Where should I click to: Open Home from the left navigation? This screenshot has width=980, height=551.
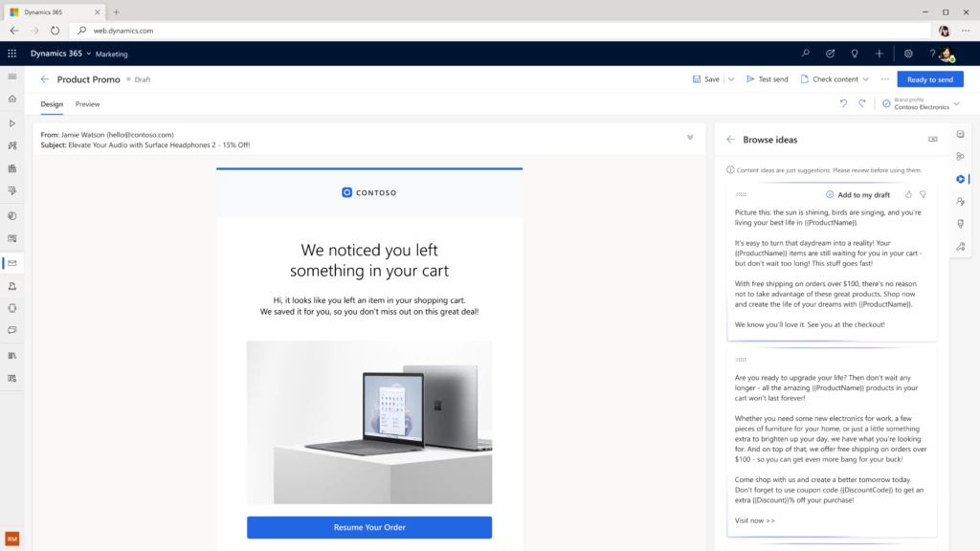click(11, 99)
